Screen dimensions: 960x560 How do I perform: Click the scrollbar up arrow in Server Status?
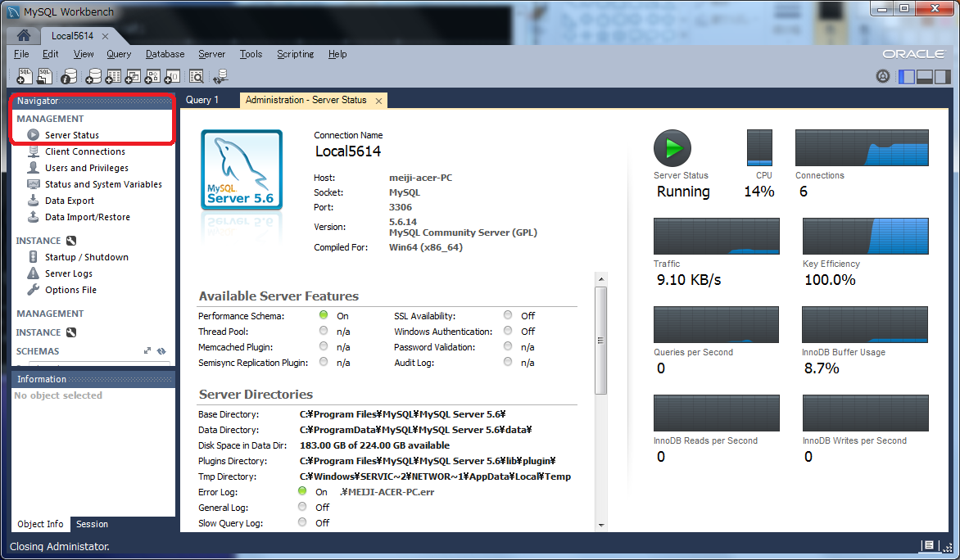(x=601, y=279)
